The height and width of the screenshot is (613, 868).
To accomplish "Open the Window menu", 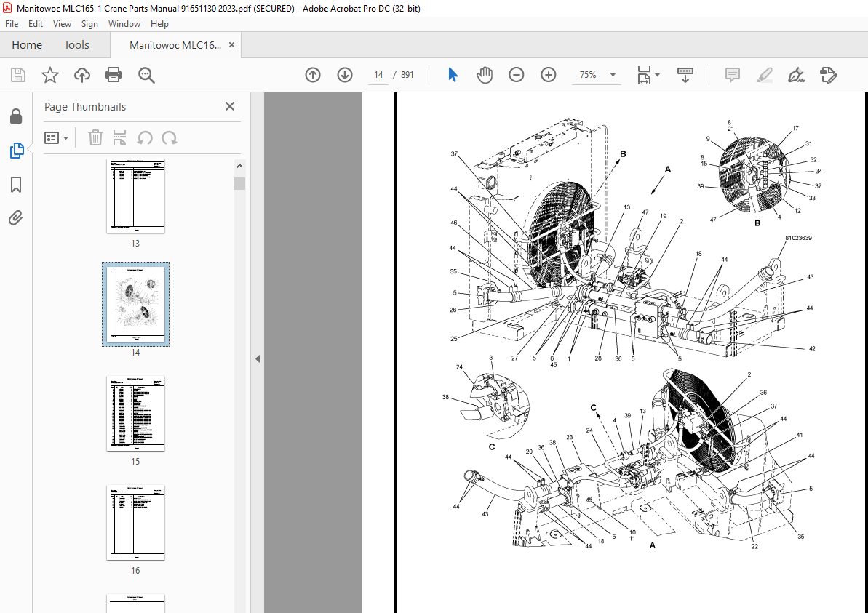I will 124,24.
